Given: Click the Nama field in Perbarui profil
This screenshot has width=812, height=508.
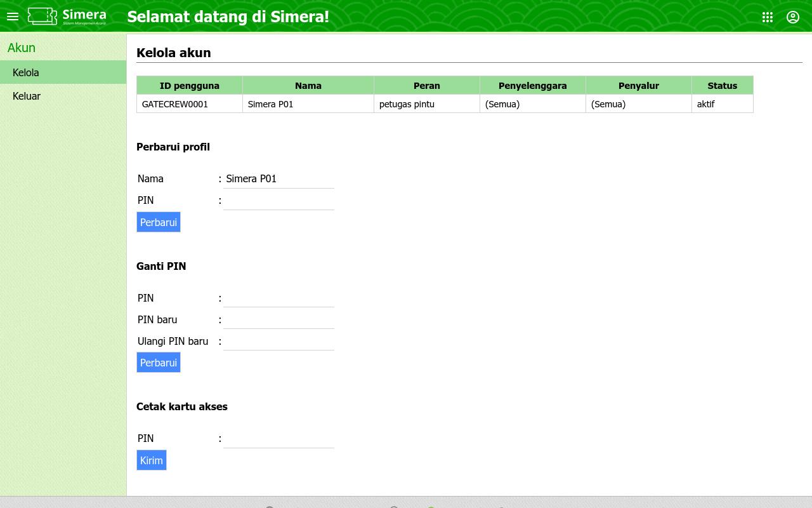Looking at the screenshot, I should click(278, 179).
